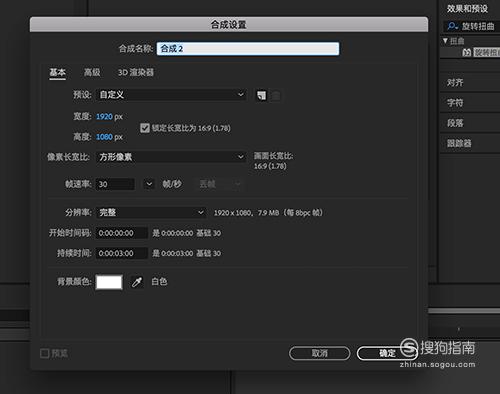Select the 旋转扭曲 effect icon

click(467, 52)
